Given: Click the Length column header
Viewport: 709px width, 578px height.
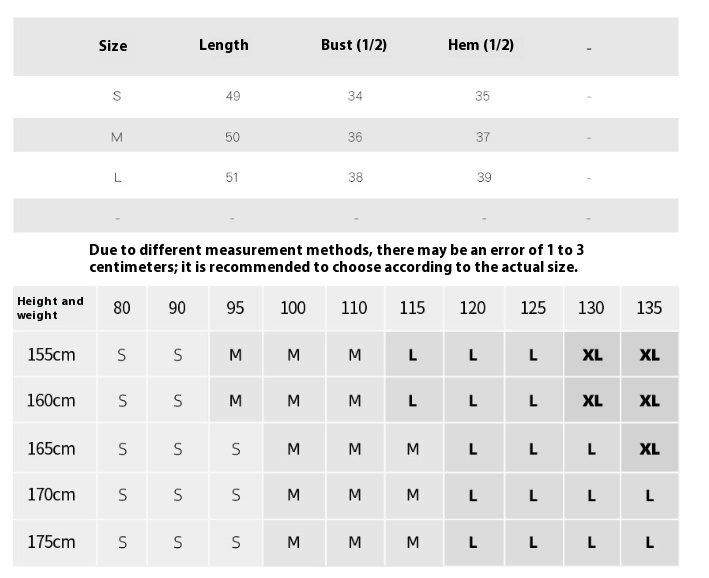Looking at the screenshot, I should coord(224,45).
